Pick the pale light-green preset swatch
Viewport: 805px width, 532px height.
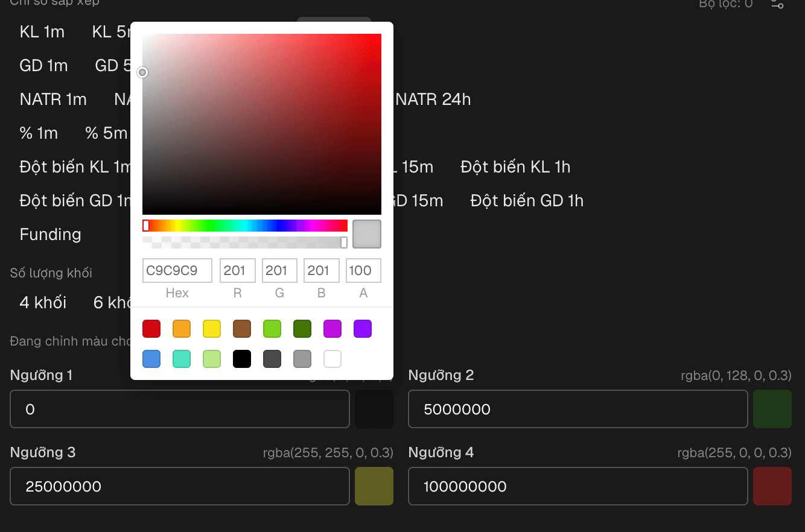tap(212, 359)
